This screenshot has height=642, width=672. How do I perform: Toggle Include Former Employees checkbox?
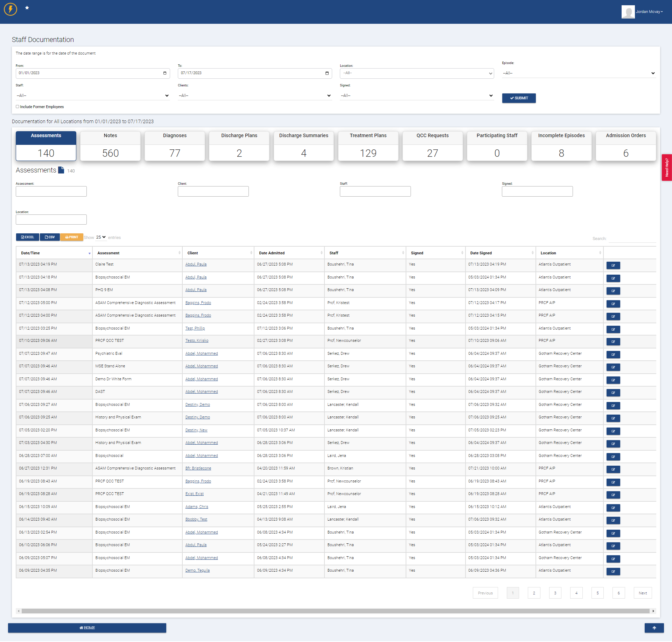click(17, 107)
